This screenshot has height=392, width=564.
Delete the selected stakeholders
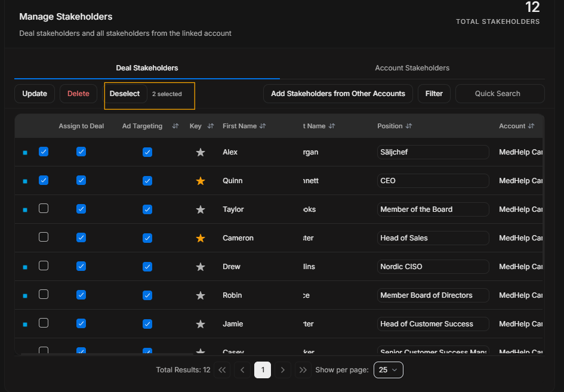coord(78,94)
